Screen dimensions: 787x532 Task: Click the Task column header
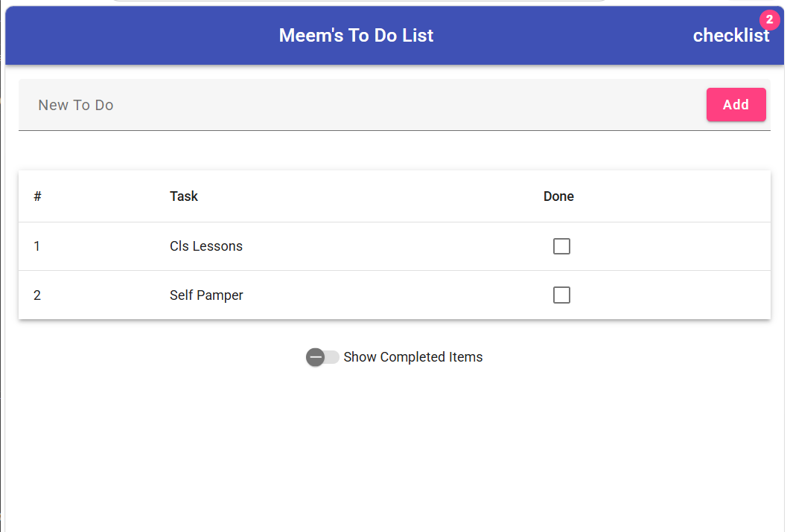pos(184,196)
